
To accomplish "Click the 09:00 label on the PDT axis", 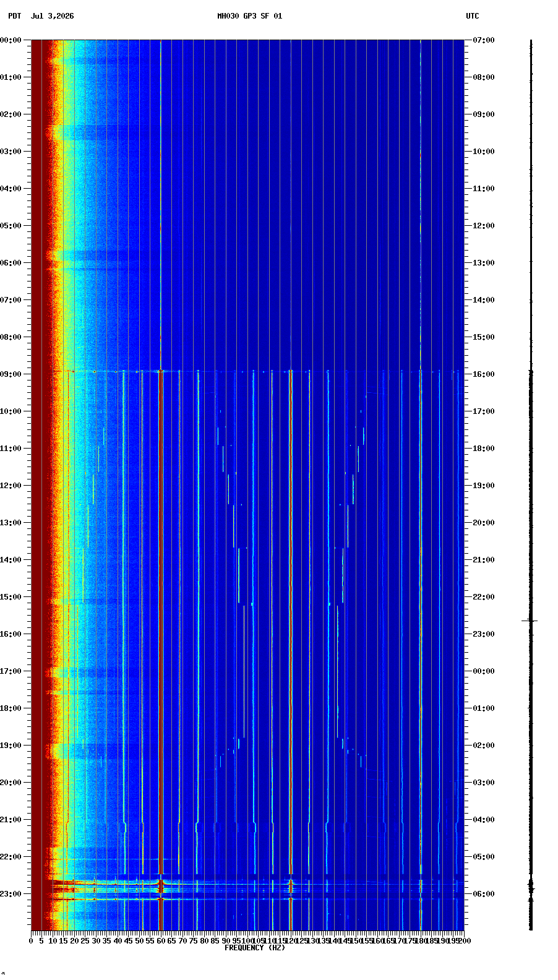I will [x=11, y=374].
